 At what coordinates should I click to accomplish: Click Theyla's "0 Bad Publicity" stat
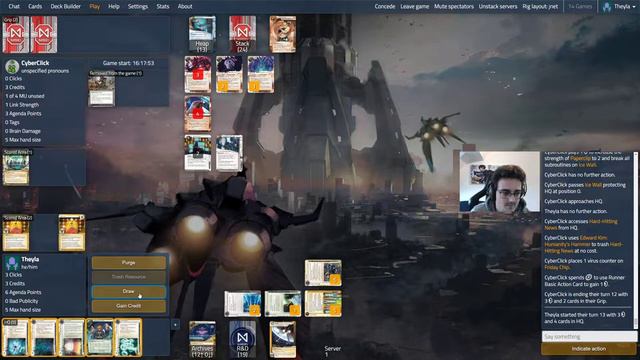[22, 301]
